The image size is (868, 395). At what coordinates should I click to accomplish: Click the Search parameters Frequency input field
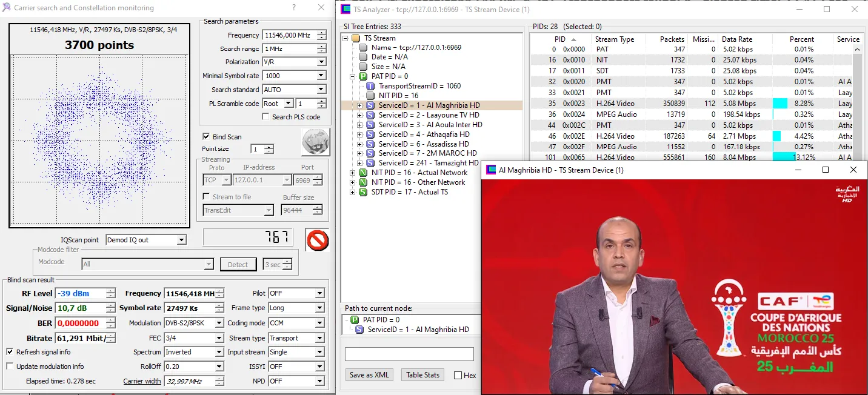[289, 36]
